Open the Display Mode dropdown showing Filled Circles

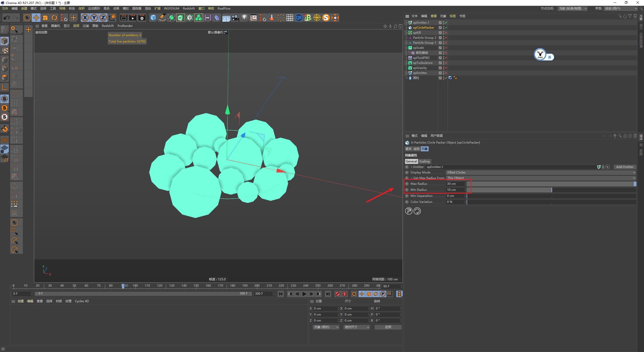540,172
